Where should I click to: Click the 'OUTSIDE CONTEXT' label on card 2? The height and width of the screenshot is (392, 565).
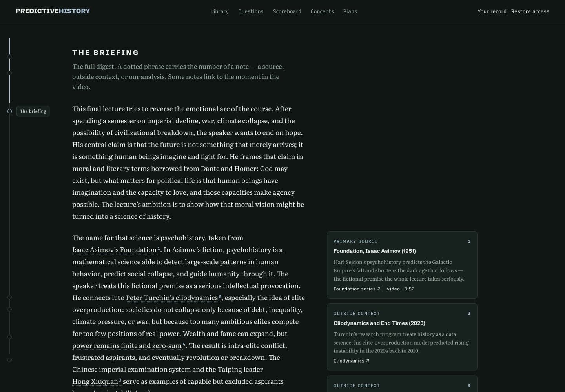[x=357, y=314]
